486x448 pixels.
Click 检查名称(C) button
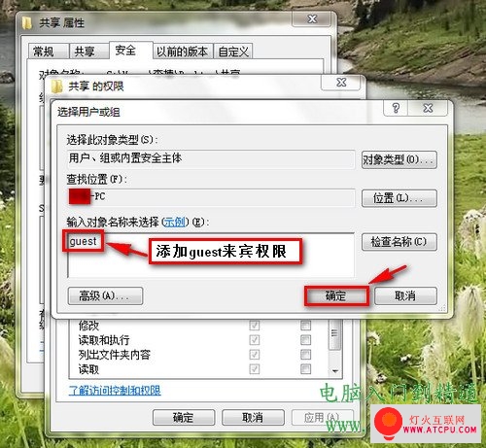click(399, 242)
